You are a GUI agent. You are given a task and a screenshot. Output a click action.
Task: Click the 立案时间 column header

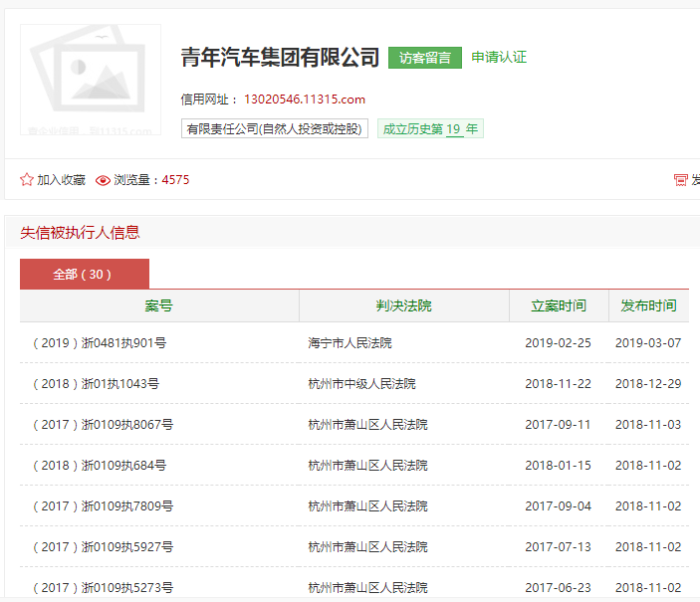559,305
